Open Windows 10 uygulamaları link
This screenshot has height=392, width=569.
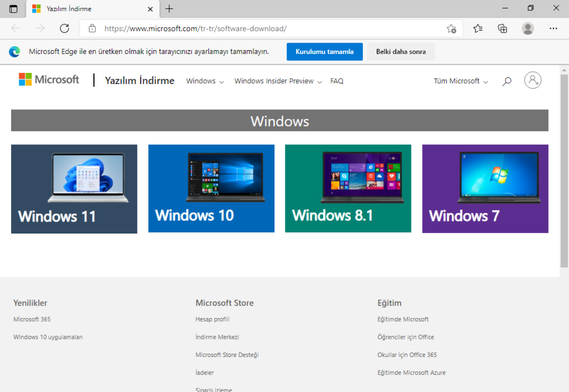click(x=48, y=337)
